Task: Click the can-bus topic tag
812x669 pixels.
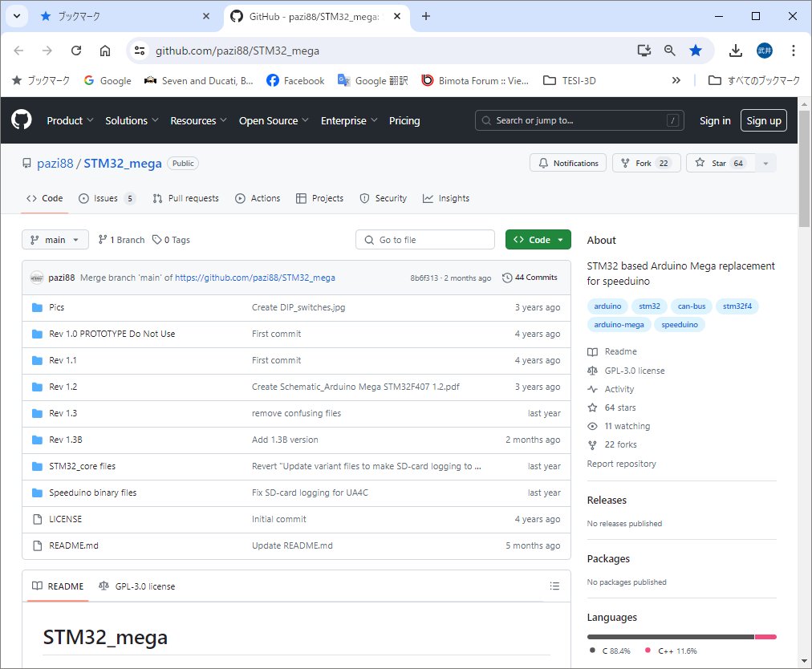Action: (x=692, y=306)
